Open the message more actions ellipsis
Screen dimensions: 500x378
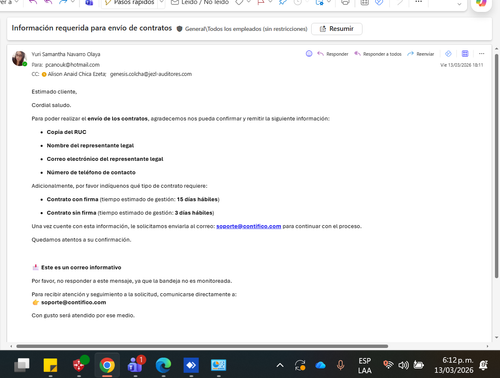coord(481,54)
